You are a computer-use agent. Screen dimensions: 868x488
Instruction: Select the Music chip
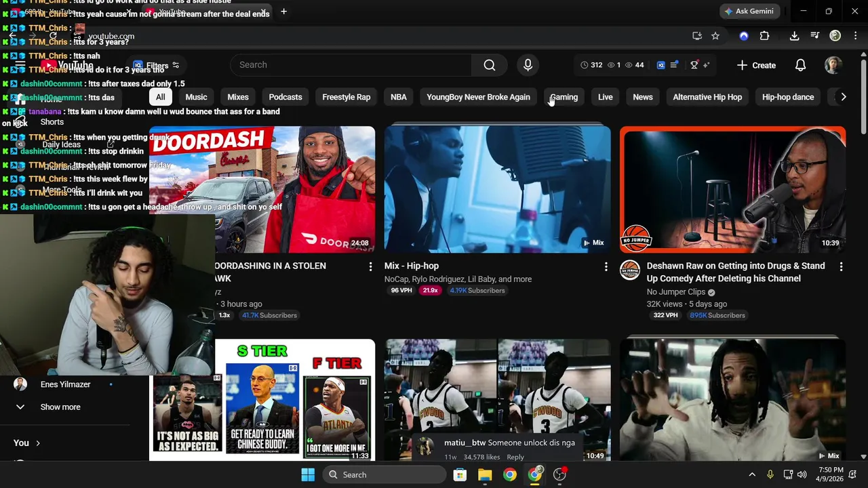tap(196, 97)
